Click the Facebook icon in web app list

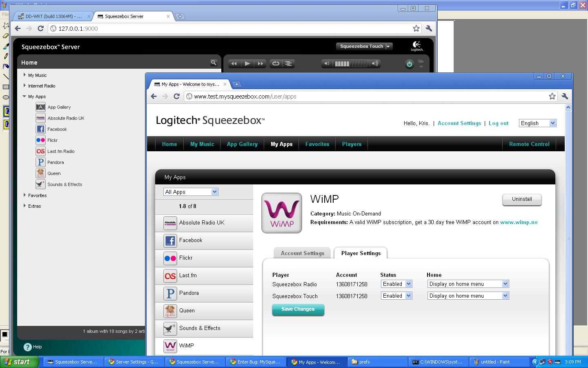[170, 240]
